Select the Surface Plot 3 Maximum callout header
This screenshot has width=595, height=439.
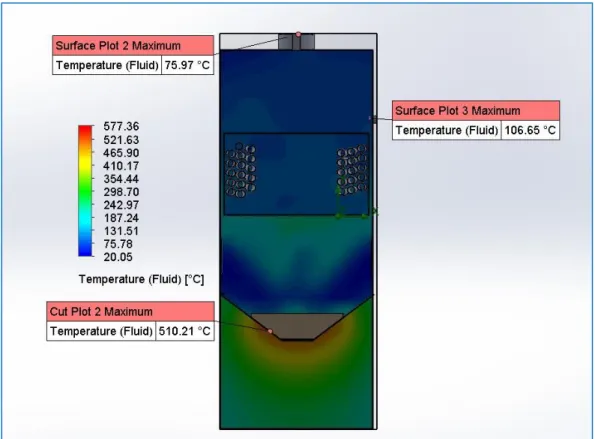click(x=476, y=111)
